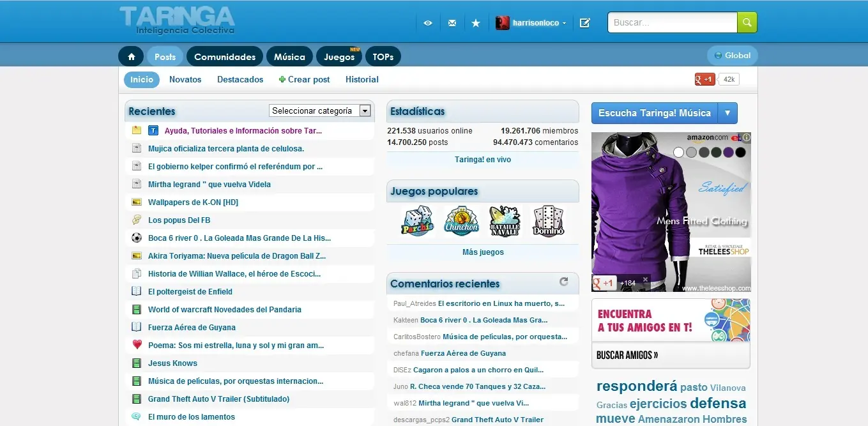The image size is (868, 426).
Task: Click image icon beside Wallpapers de K-ON
Action: click(x=137, y=202)
